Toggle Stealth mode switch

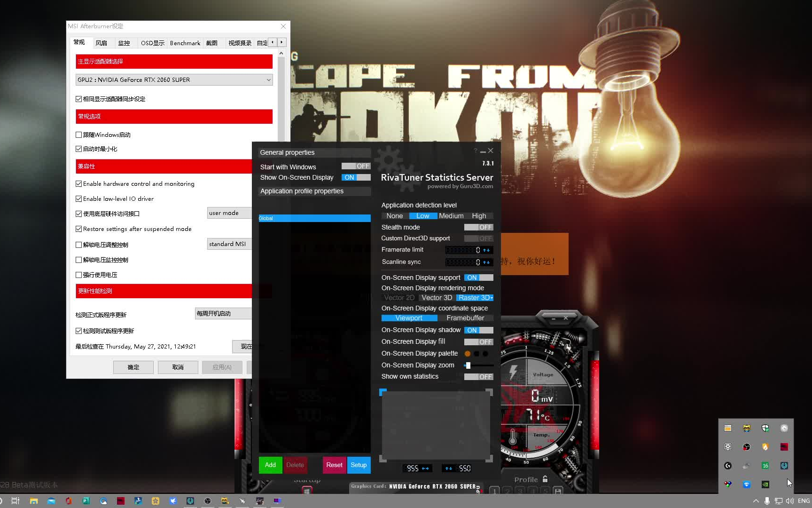478,227
